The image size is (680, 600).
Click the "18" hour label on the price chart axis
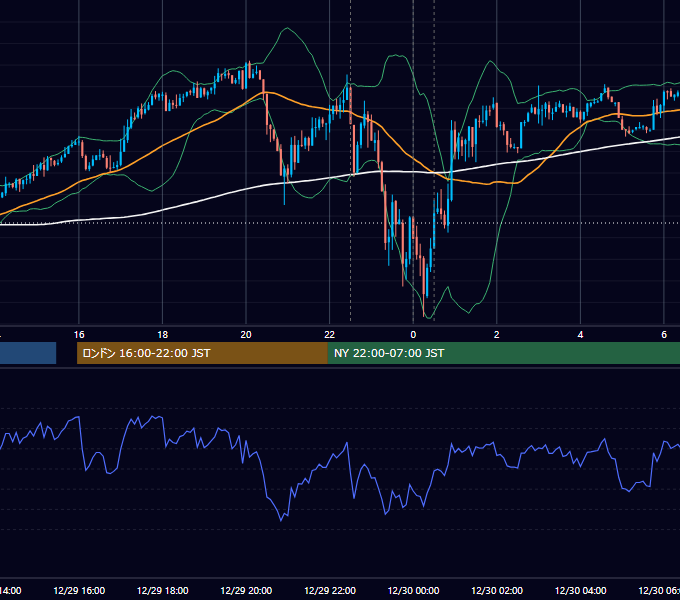(x=163, y=335)
